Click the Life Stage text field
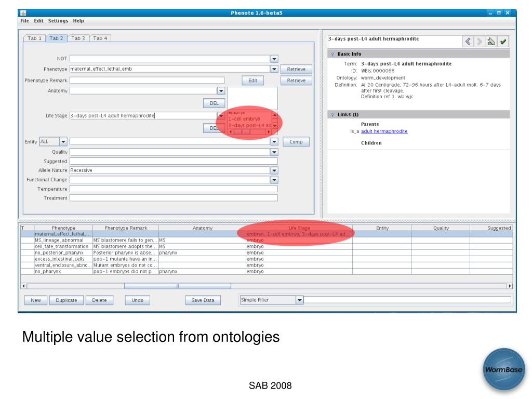Viewport: 532px width, 399px height. pos(143,116)
